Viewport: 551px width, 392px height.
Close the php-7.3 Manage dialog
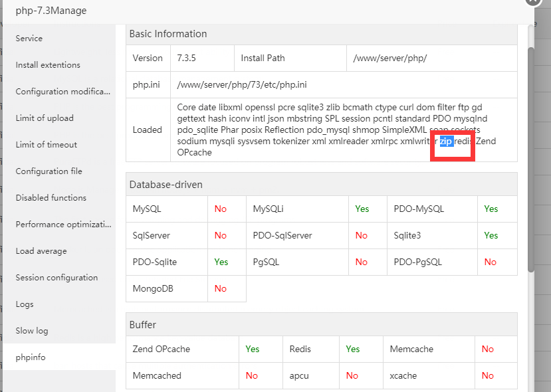click(534, 2)
